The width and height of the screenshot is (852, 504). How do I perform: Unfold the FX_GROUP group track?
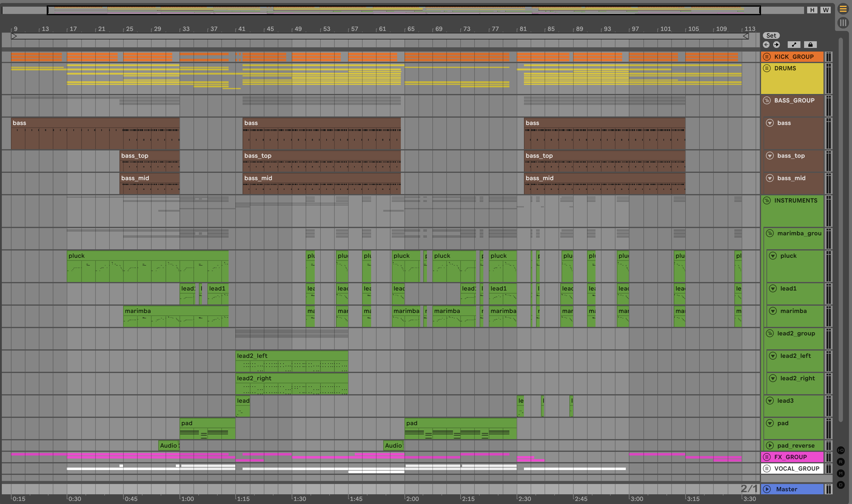click(767, 457)
